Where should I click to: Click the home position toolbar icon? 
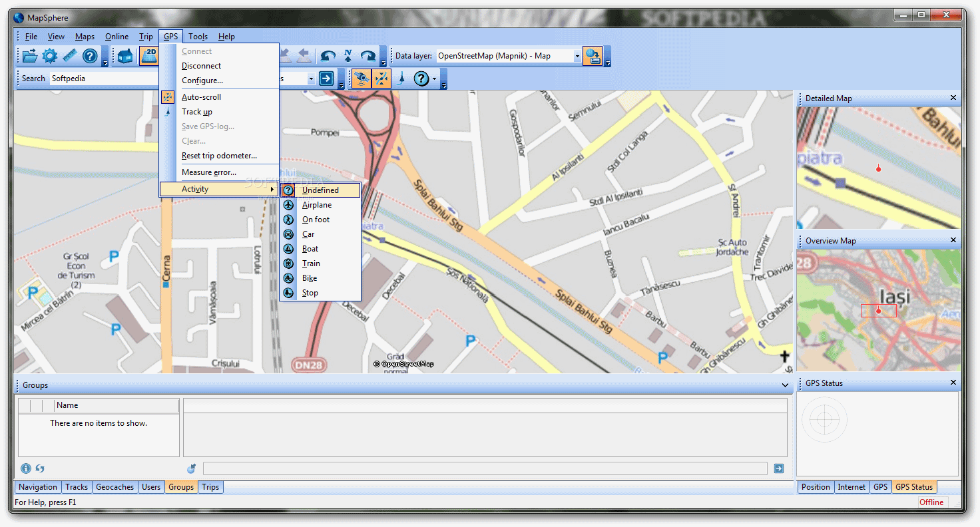point(126,57)
